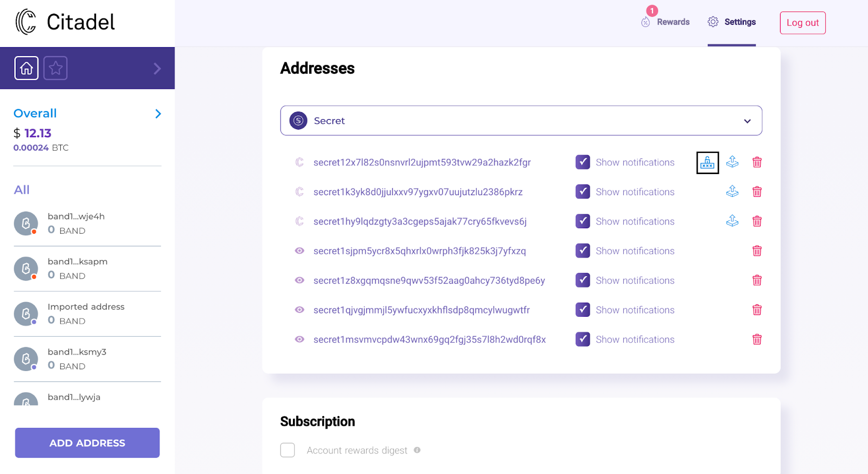Open the Home sidebar icon
Viewport: 868px width, 474px height.
coord(27,68)
